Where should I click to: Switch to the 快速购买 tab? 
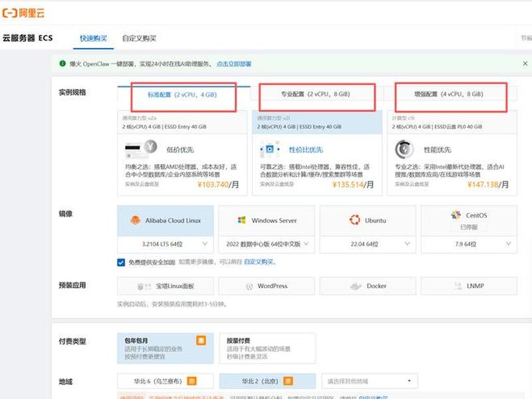click(x=93, y=39)
